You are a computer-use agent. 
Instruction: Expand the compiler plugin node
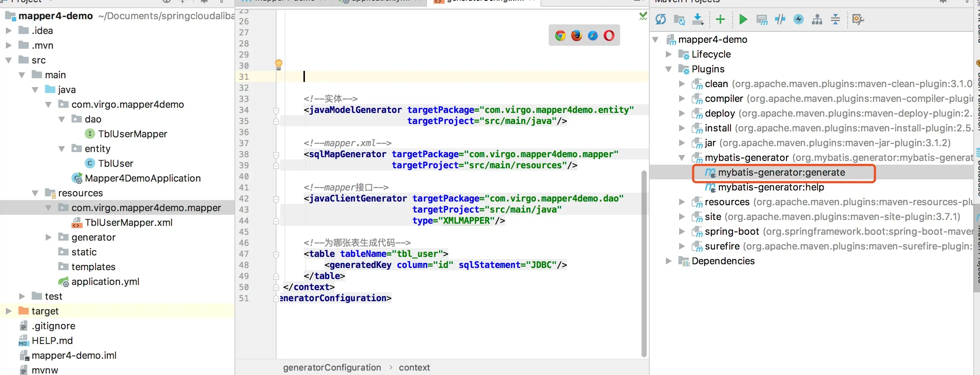point(682,99)
